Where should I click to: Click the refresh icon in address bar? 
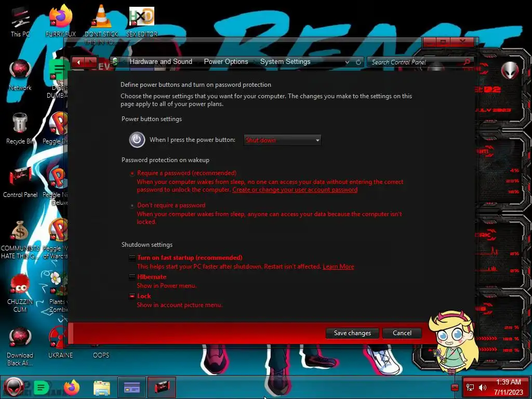click(358, 62)
